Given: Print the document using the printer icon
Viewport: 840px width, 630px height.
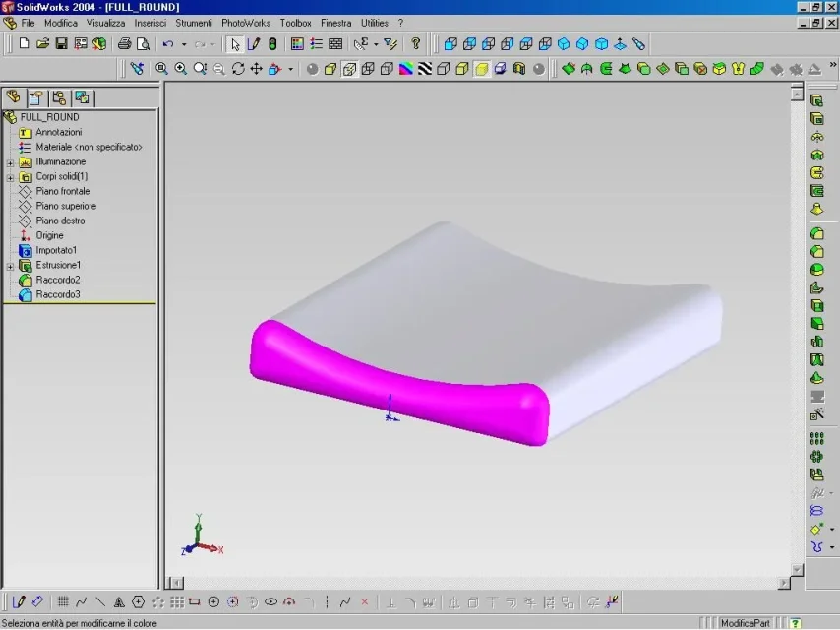Looking at the screenshot, I should pos(124,44).
